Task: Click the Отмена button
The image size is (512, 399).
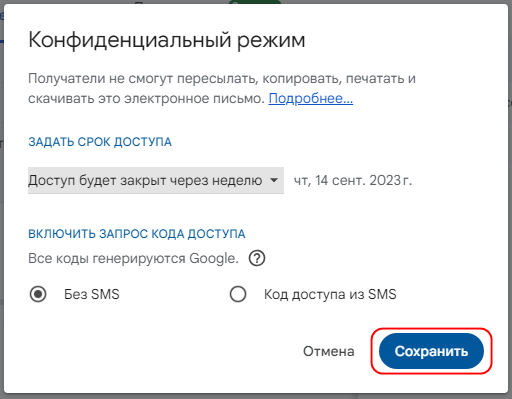Action: click(329, 351)
